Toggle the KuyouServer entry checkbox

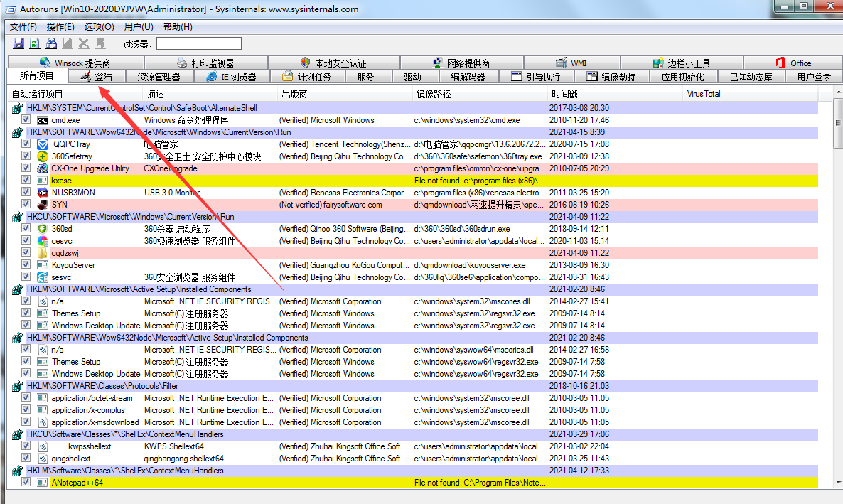pyautogui.click(x=26, y=265)
